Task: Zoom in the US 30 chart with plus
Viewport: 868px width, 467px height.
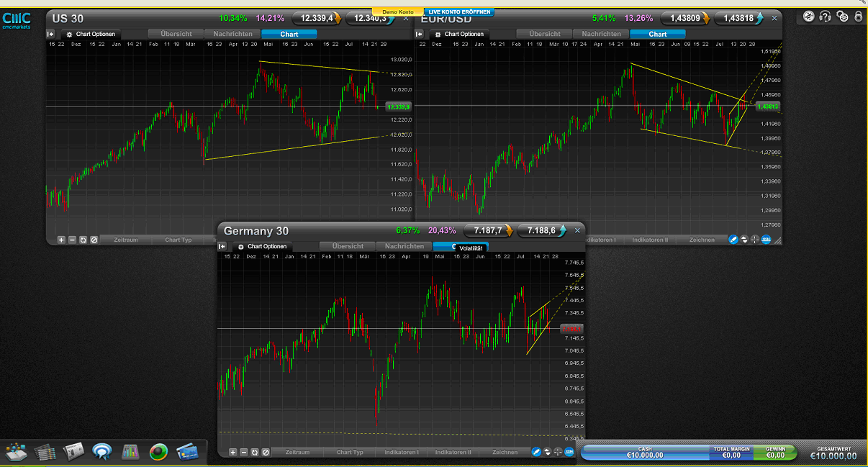Action: (61, 240)
